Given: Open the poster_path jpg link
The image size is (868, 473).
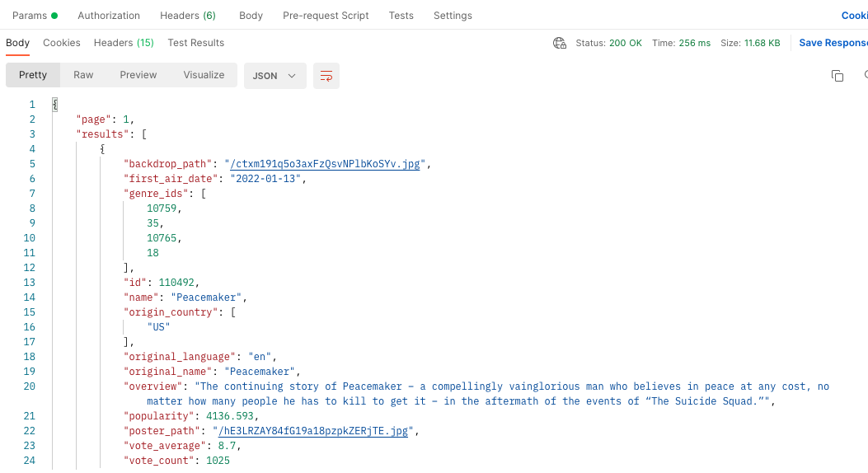Looking at the screenshot, I should [x=312, y=431].
